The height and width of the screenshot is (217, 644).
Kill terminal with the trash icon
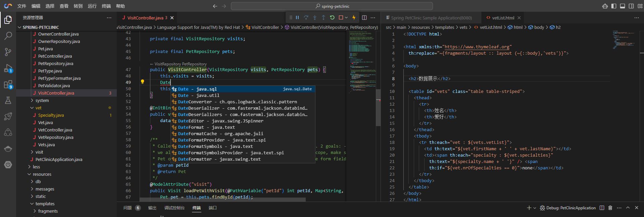(x=610, y=208)
